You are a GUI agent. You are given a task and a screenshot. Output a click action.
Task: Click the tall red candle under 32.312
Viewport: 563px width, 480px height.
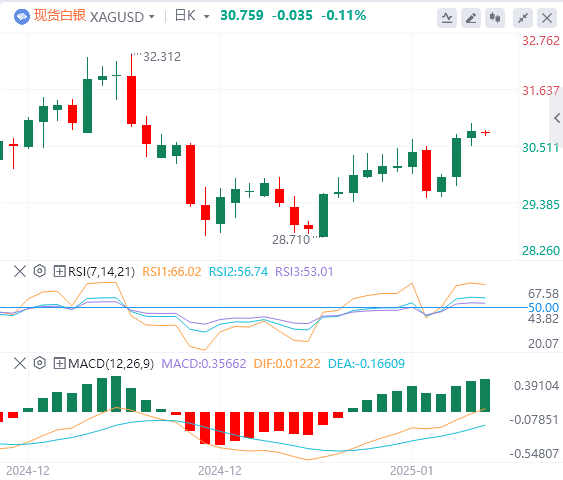[x=131, y=100]
